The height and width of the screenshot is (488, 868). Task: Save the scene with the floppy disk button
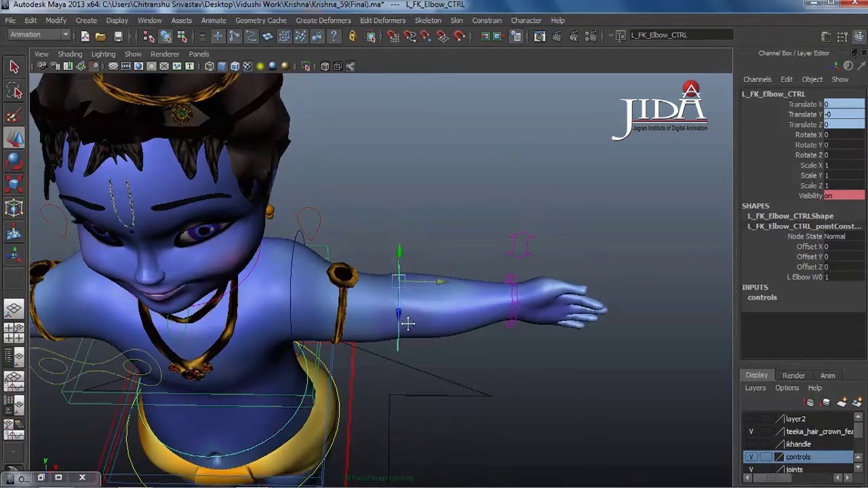pos(118,36)
